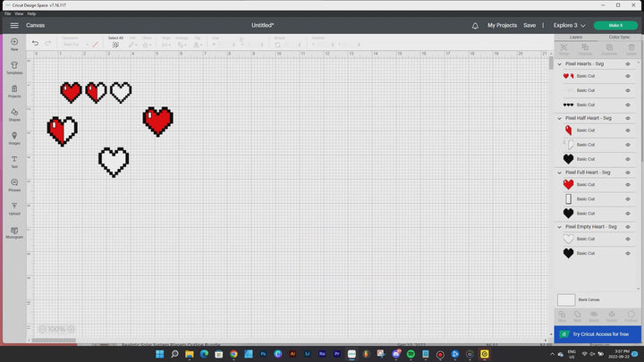Hide the Pixel Empty Heart - Svg group
This screenshot has width=644, height=362.
click(x=628, y=227)
